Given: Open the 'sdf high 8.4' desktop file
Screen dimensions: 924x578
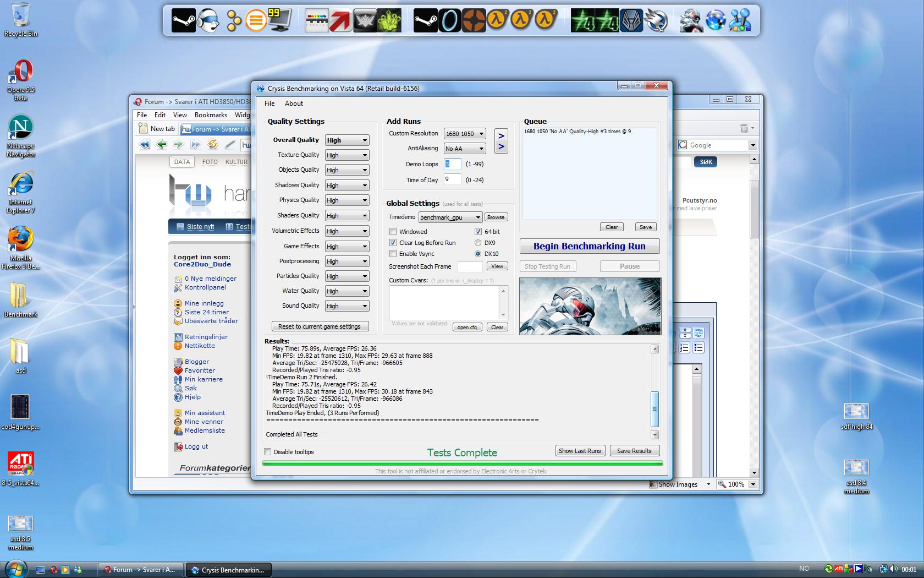Looking at the screenshot, I should pos(856,417).
